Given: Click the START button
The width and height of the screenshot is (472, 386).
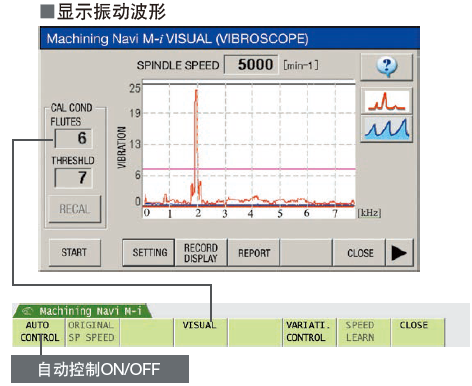Looking at the screenshot, I should coord(75,252).
